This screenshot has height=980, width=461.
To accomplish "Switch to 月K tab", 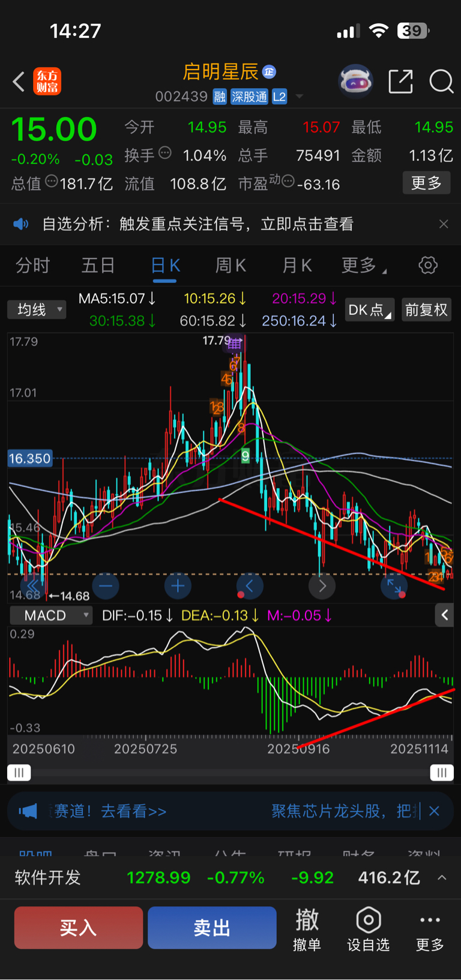I will tap(297, 265).
